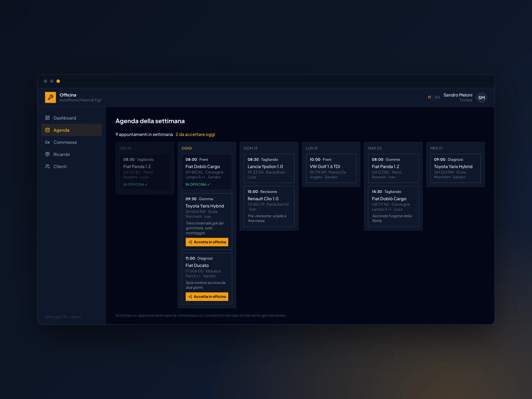Click the '2 da accettare oggi' link
This screenshot has height=399, width=532.
pos(195,134)
